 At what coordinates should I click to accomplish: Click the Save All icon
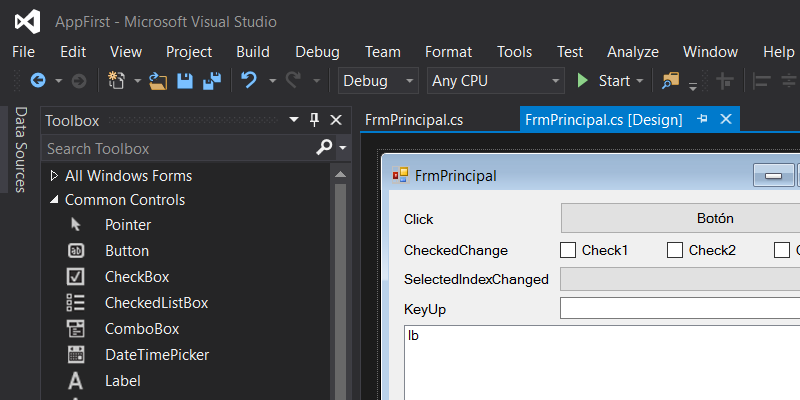click(x=211, y=81)
